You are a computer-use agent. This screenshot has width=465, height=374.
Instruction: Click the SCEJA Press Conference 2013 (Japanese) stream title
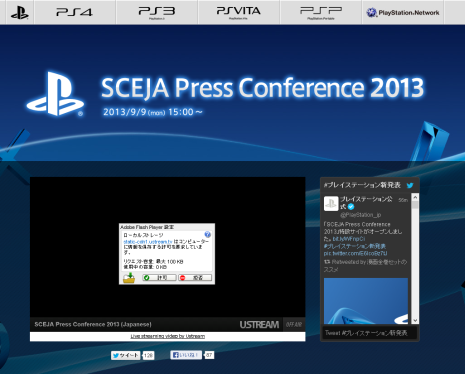click(x=93, y=324)
